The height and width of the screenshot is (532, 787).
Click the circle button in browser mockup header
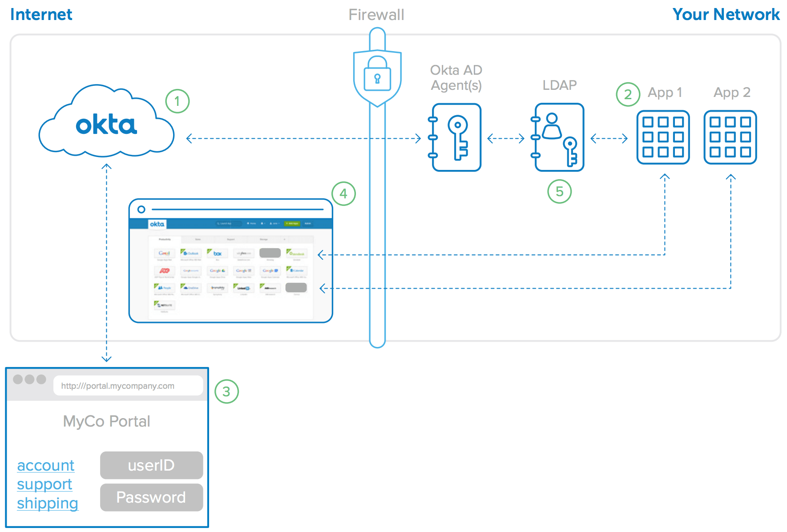[141, 209]
